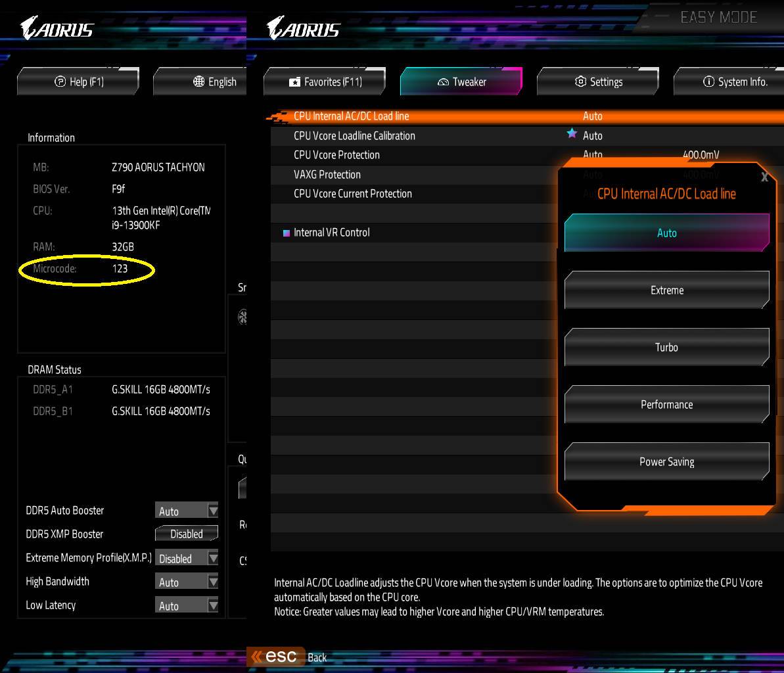Click the esc Back button
Viewport: 784px width, 673px height.
click(x=288, y=657)
